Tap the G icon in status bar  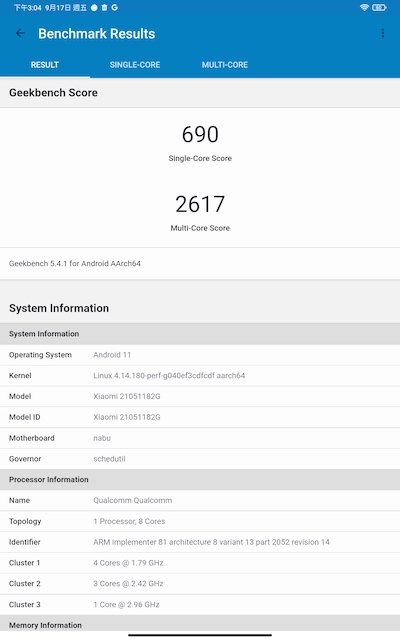coord(115,7)
